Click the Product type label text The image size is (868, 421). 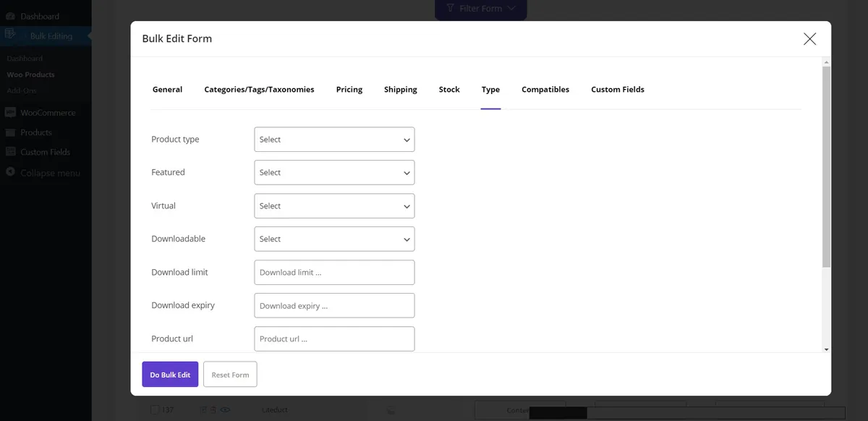(175, 140)
